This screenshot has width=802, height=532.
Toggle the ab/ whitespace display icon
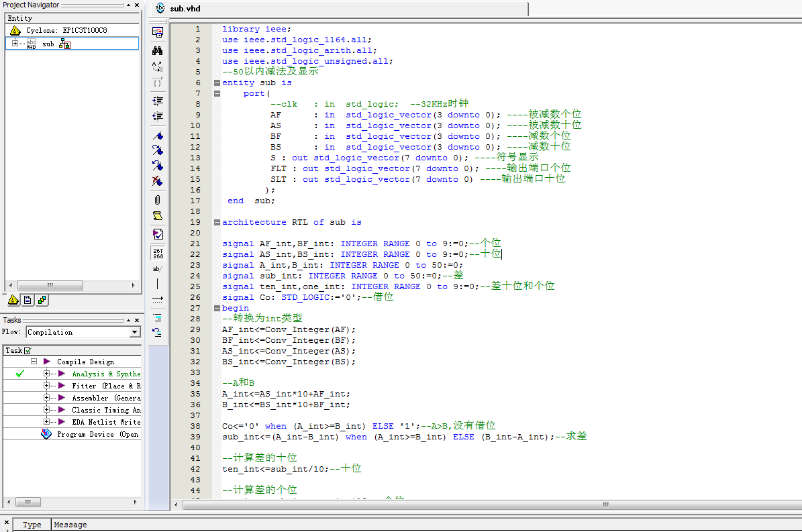click(158, 268)
